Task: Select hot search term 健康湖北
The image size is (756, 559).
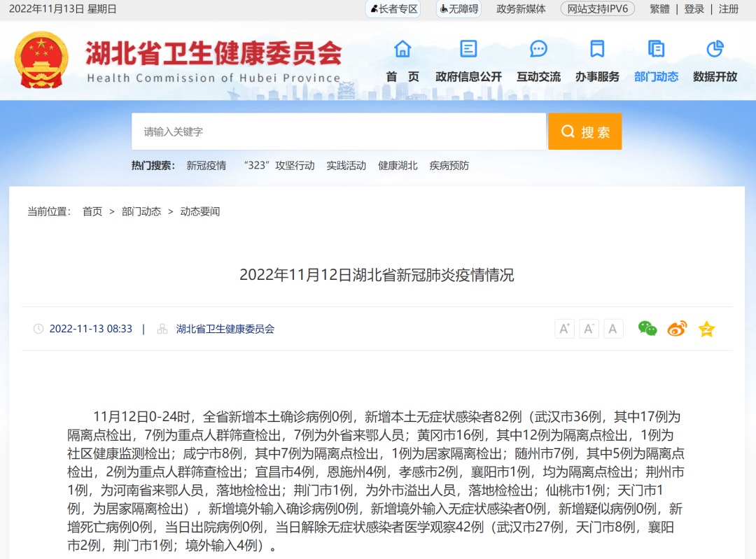Action: pos(398,166)
